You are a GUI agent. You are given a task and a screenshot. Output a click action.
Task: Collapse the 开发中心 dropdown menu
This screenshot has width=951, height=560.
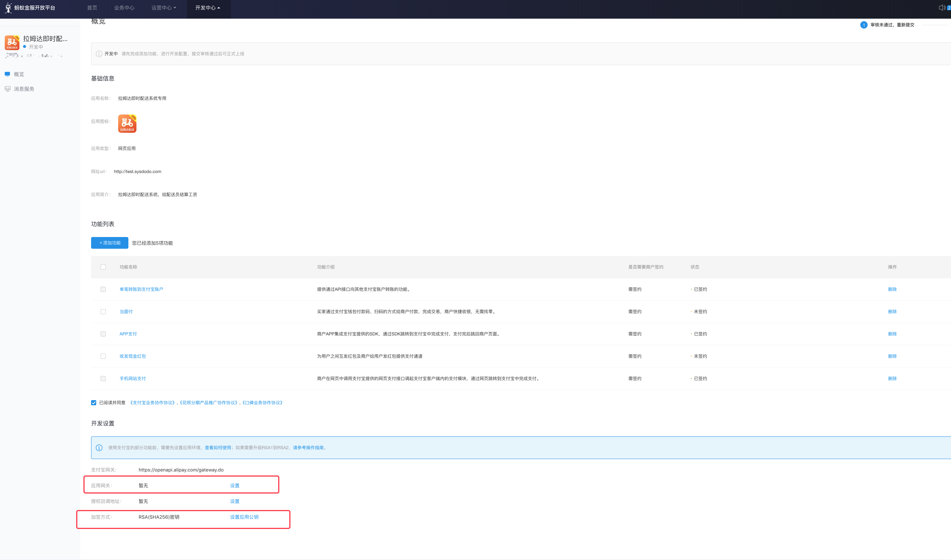pos(208,7)
